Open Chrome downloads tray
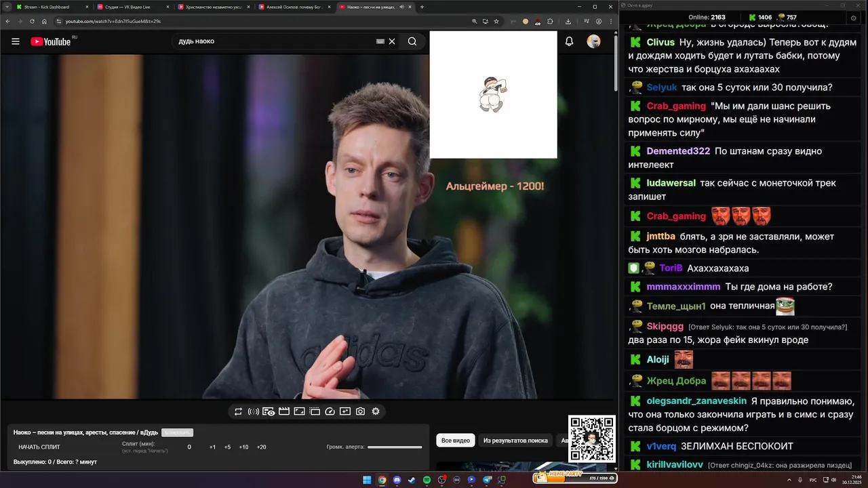The height and width of the screenshot is (488, 868). click(x=568, y=21)
